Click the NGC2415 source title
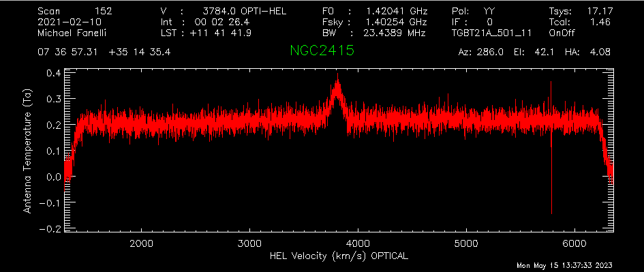Screen dimensions: 644x272 [322, 50]
